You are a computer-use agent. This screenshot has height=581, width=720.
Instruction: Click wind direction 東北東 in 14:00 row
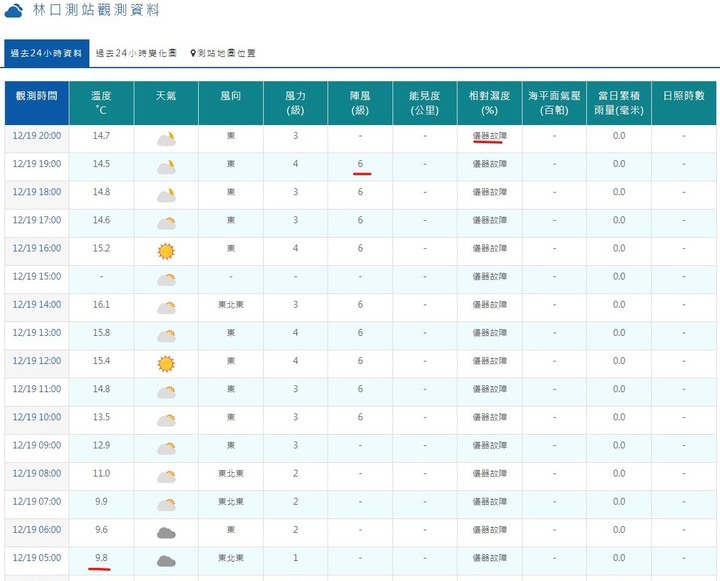coord(231,305)
